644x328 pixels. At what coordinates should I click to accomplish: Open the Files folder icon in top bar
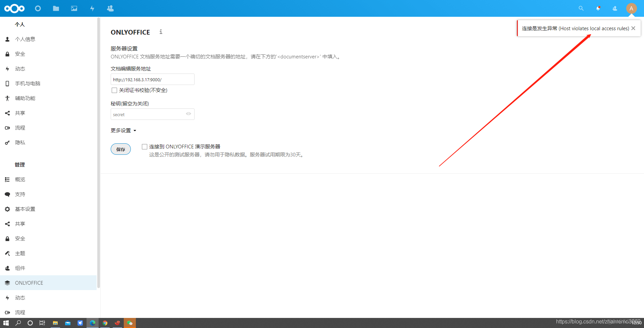(x=56, y=8)
